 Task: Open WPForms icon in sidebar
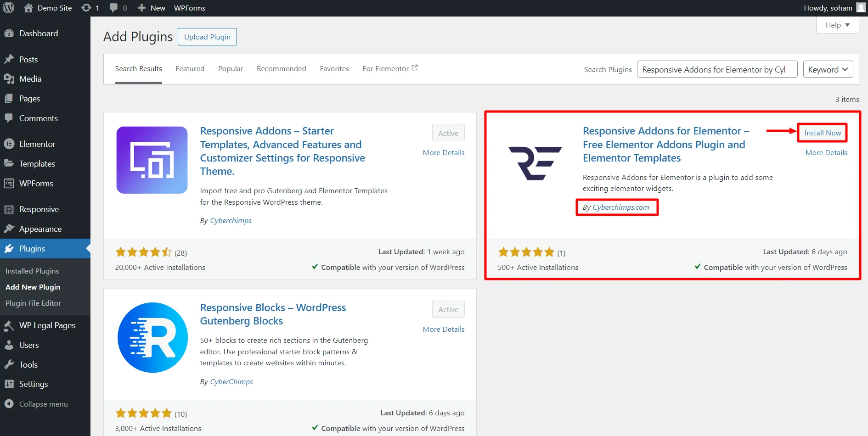(9, 183)
